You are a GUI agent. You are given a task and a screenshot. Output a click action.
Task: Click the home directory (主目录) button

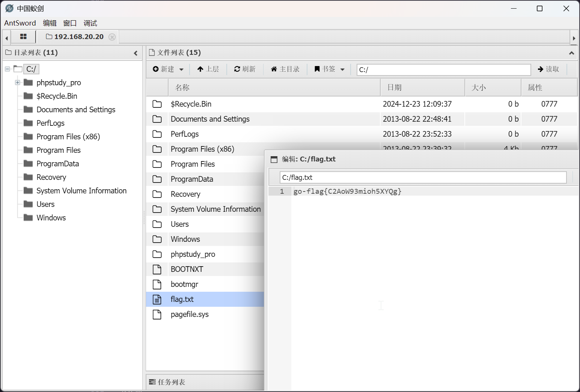pyautogui.click(x=285, y=69)
